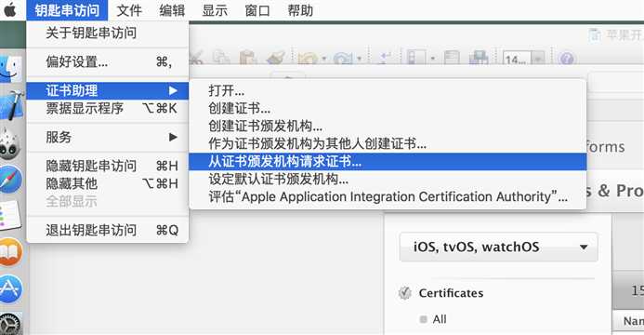Select 作为证书颁发机构为其他人创建证书…
The width and height of the screenshot is (644, 335).
tap(388, 143)
